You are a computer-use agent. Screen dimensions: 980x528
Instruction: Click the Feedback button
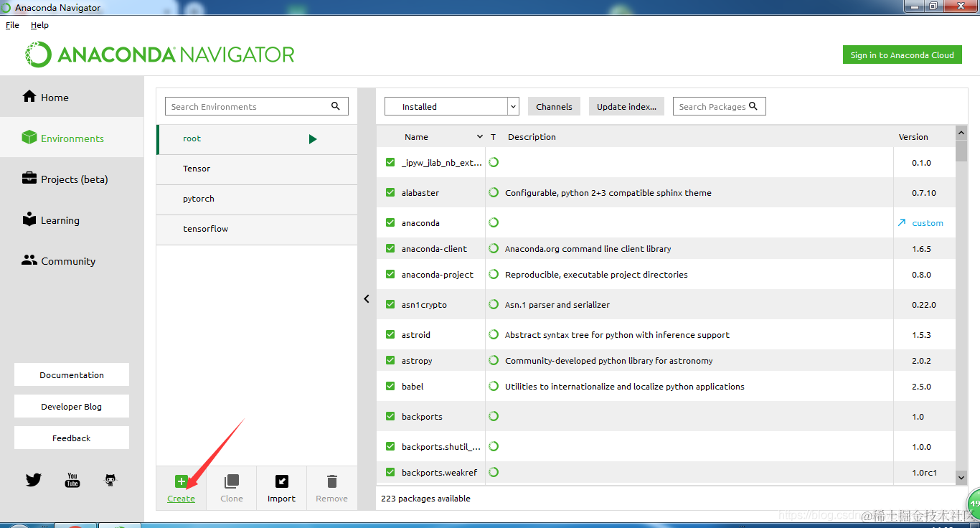pos(72,438)
